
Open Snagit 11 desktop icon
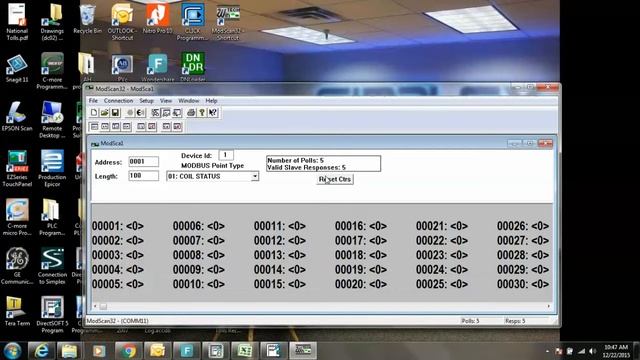17,69
